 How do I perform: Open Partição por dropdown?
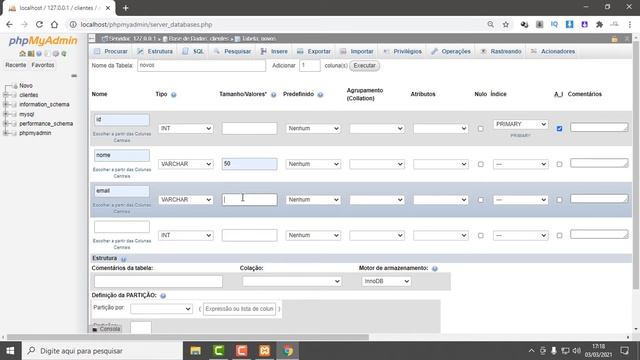point(161,309)
